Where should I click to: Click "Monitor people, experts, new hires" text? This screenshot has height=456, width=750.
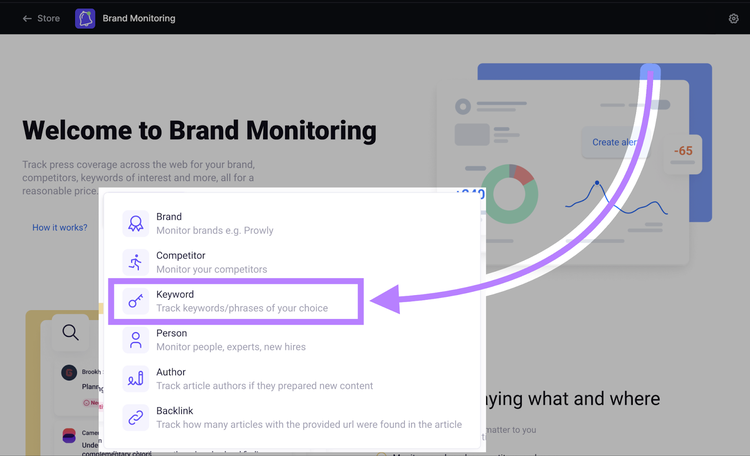pyautogui.click(x=231, y=346)
